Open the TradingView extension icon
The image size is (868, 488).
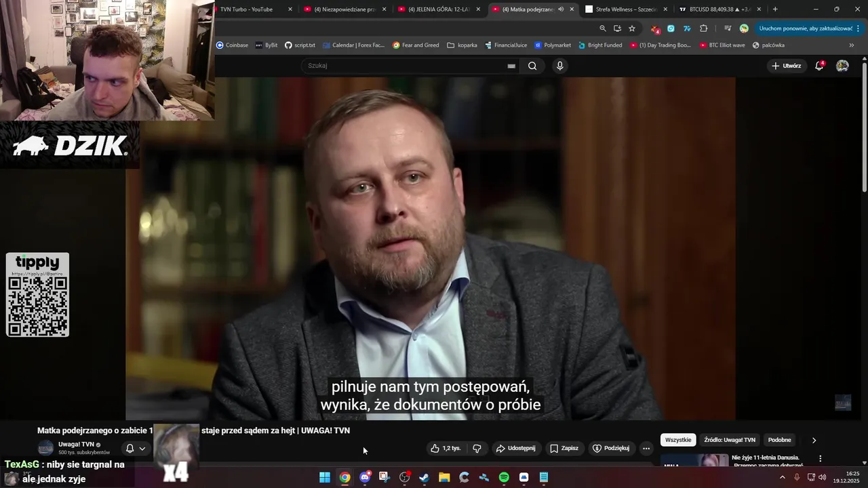(x=687, y=28)
